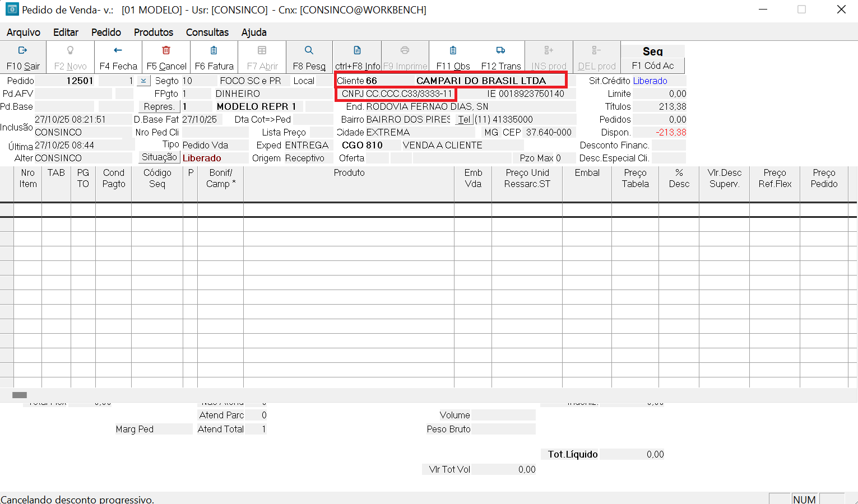This screenshot has width=858, height=504.
Task: Invoice the order with F6 Fatura
Action: pyautogui.click(x=214, y=58)
